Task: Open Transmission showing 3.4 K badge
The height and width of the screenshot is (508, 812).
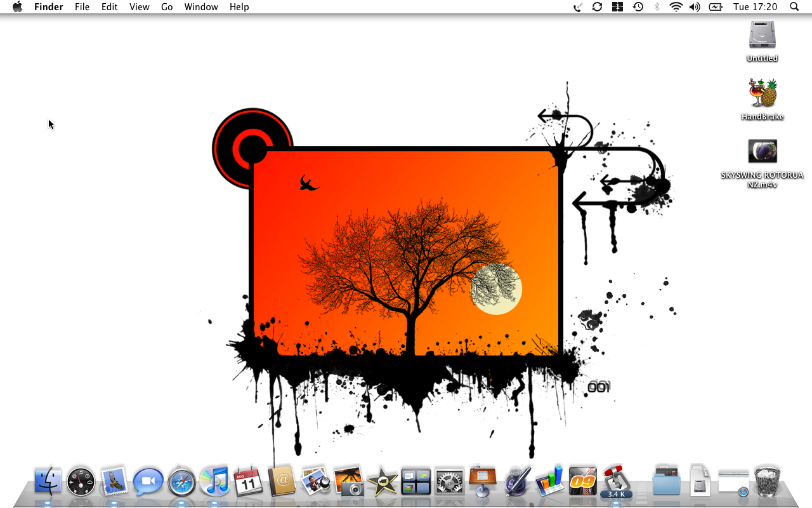Action: click(616, 481)
